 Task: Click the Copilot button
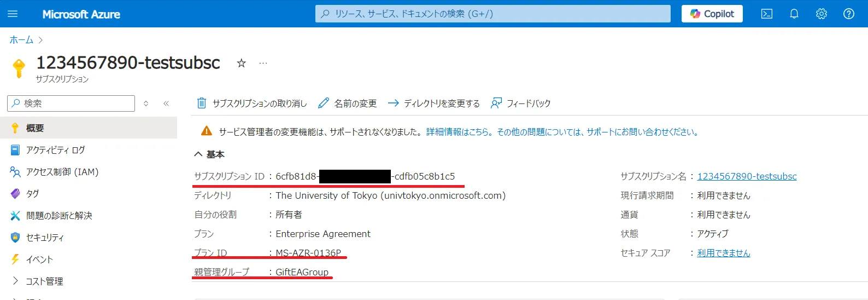(712, 14)
